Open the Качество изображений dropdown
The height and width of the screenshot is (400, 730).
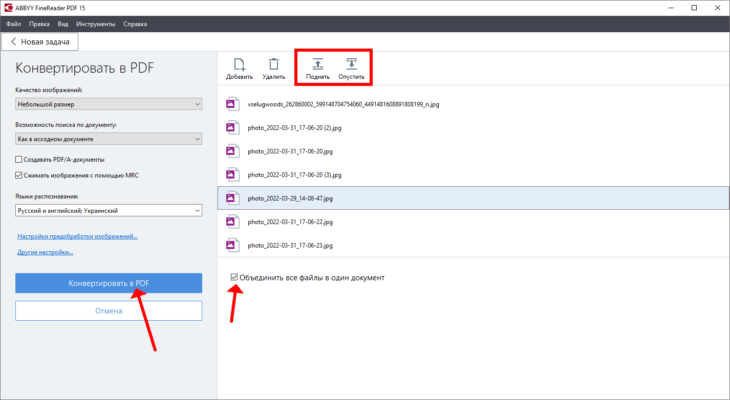pyautogui.click(x=108, y=102)
